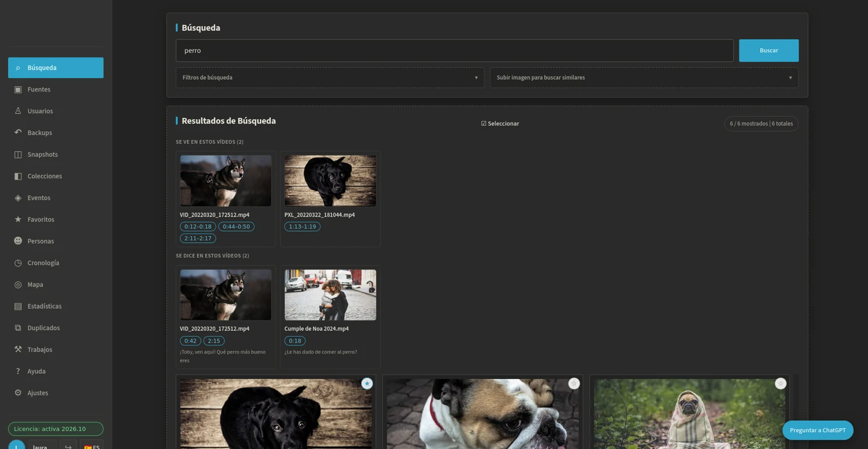
Task: Open Snapshots in the sidebar
Action: point(55,155)
